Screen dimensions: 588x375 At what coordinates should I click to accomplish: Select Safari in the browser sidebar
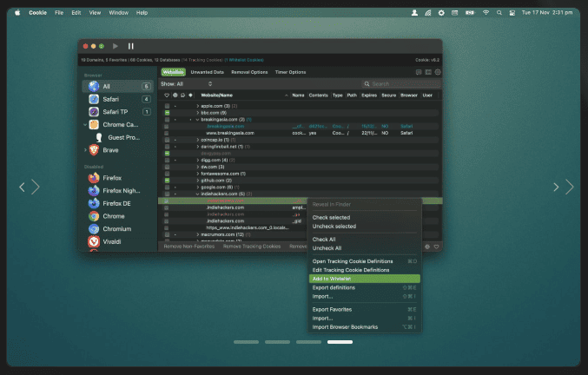[x=118, y=99]
